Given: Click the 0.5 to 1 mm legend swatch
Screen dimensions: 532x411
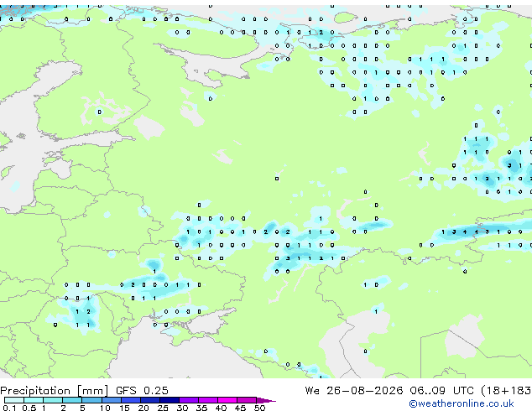Looking at the screenshot, I should (x=34, y=400).
